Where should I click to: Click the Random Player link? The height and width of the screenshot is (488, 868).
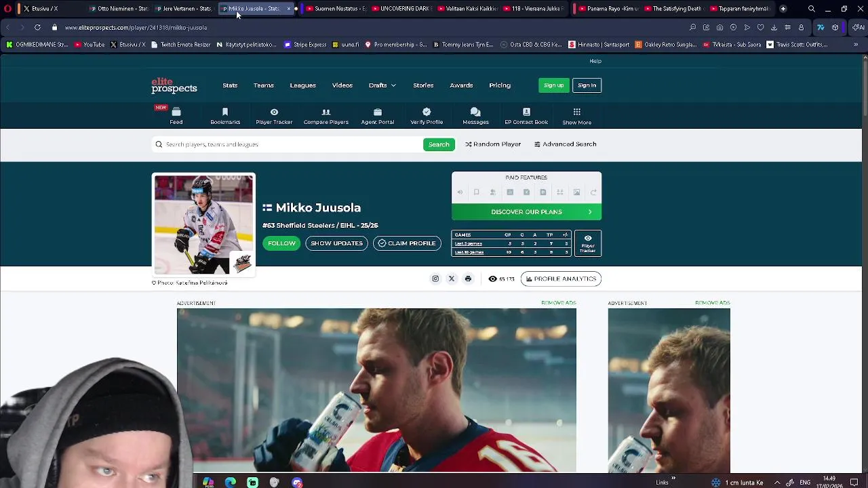pyautogui.click(x=493, y=144)
